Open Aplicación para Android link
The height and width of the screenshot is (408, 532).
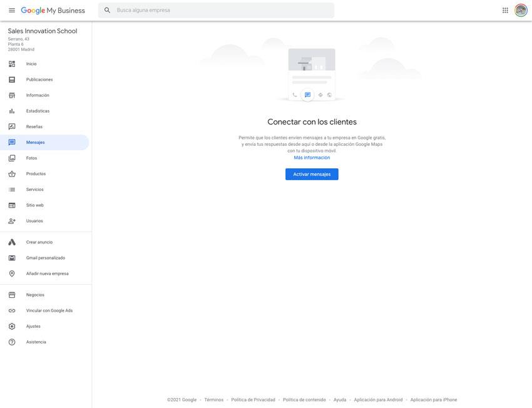378,400
